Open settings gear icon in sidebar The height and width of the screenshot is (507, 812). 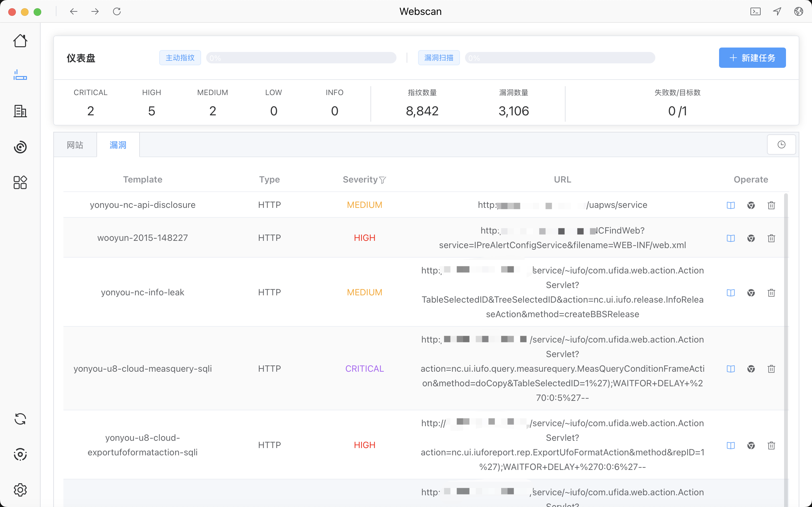click(x=20, y=490)
